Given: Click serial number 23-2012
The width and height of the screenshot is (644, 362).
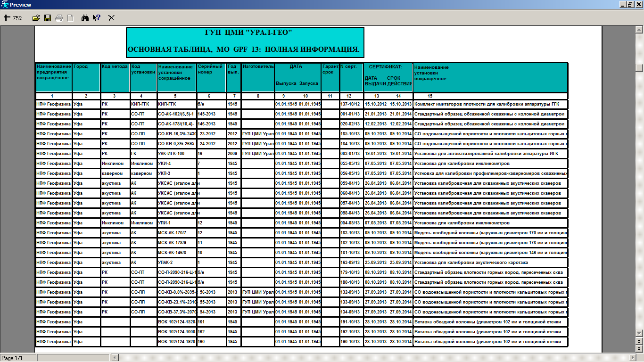Looking at the screenshot, I should 208,134.
